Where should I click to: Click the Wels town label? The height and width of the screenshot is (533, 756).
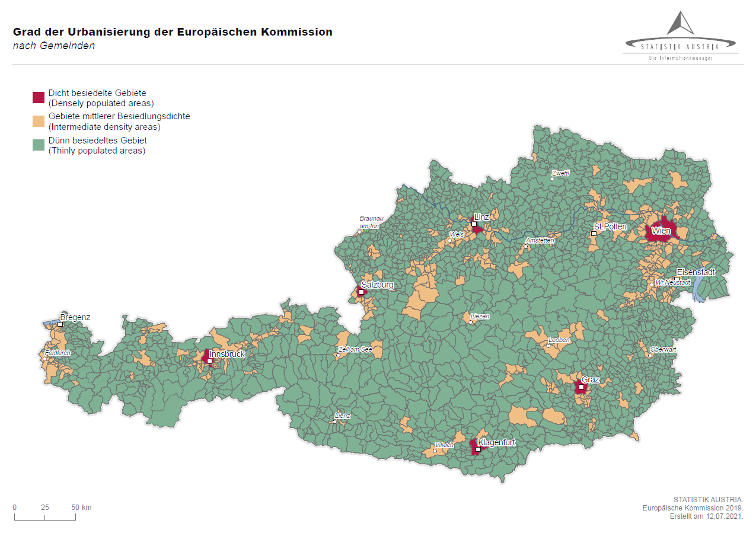pyautogui.click(x=457, y=235)
